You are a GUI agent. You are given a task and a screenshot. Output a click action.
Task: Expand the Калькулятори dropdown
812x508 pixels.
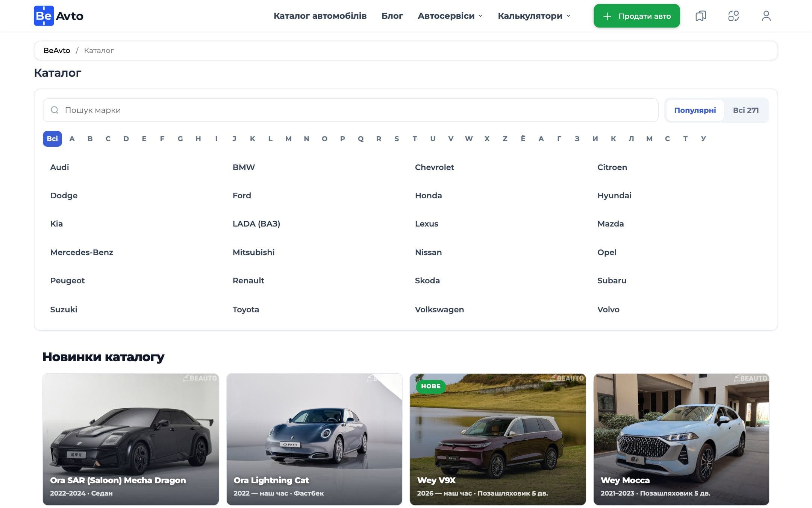point(534,16)
